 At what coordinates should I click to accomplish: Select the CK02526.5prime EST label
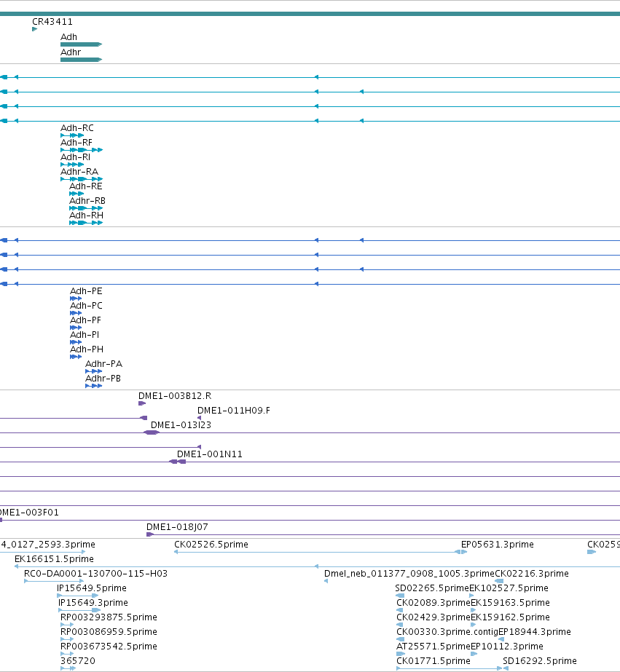(211, 545)
